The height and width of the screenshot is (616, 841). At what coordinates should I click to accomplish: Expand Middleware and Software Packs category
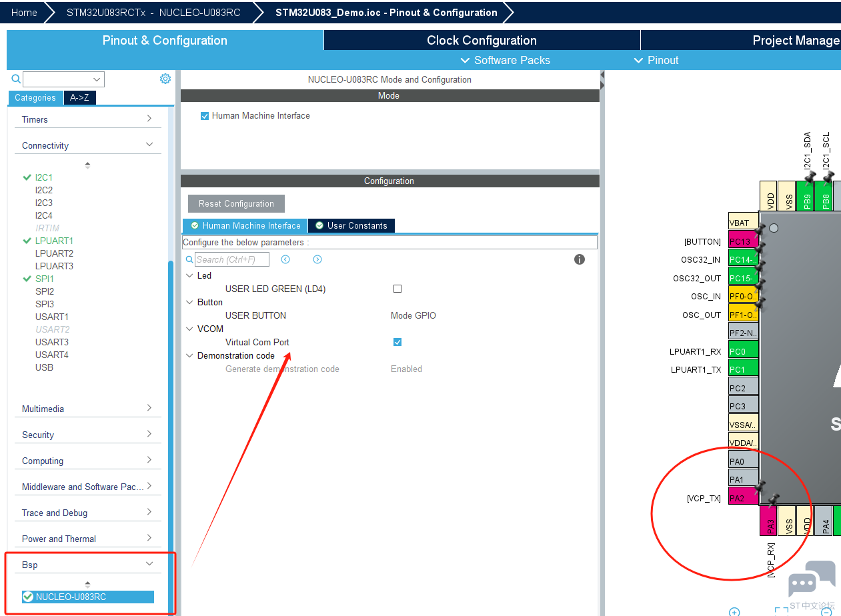pyautogui.click(x=87, y=487)
